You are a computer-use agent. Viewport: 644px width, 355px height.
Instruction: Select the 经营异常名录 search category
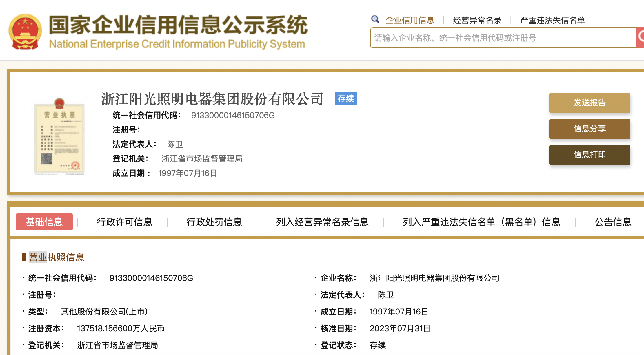point(477,20)
